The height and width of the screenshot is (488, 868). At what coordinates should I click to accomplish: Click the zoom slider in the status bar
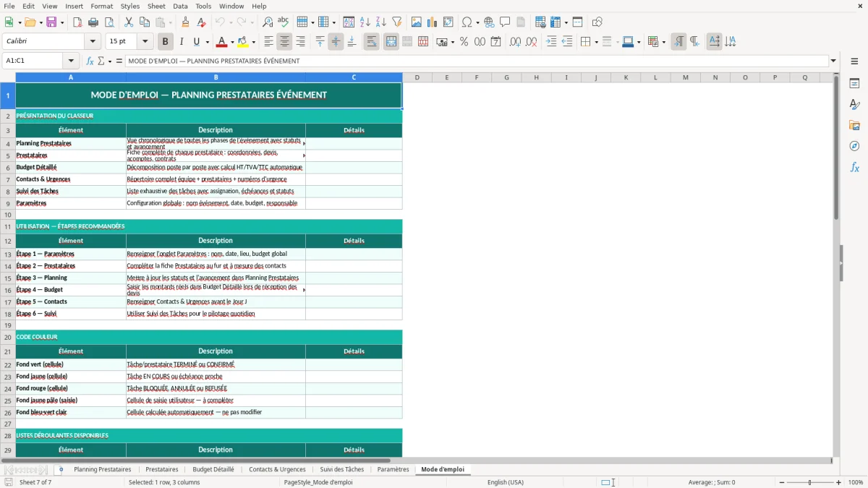[809, 482]
